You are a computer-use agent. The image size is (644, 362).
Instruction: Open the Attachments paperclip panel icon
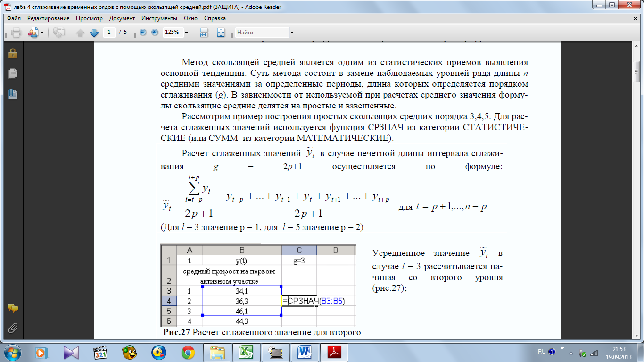(x=13, y=327)
